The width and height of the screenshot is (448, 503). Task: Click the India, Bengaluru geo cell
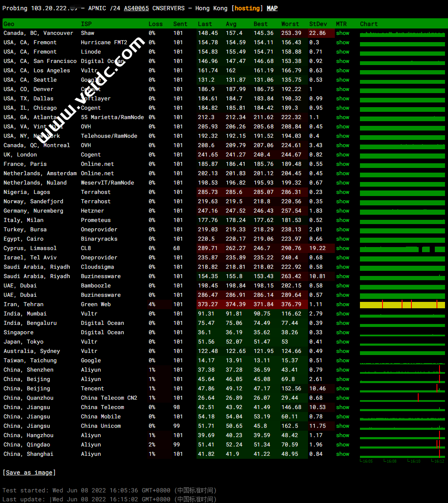tap(30, 323)
